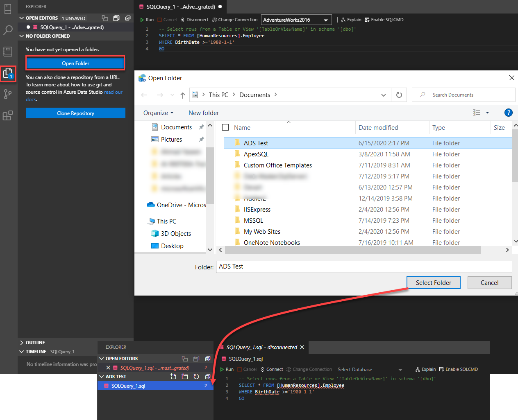
Task: Click Connect in bottom query toolbar
Action: [x=272, y=369]
